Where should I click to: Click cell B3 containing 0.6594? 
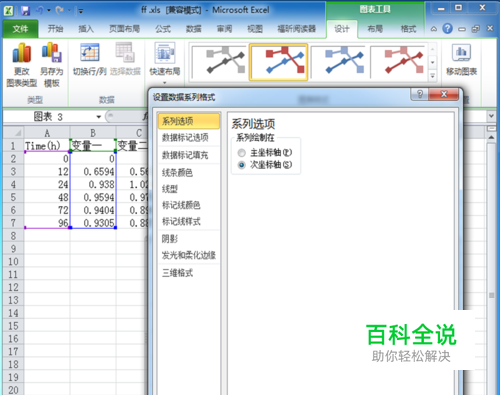click(x=93, y=171)
